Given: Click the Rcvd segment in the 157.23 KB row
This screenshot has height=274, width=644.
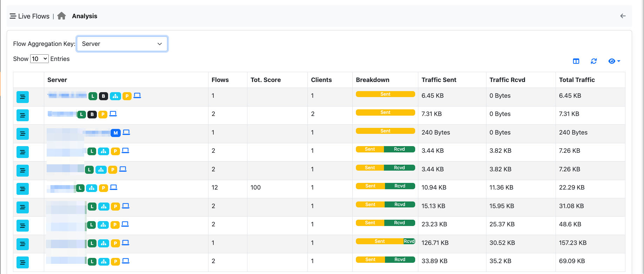Looking at the screenshot, I should tap(409, 241).
